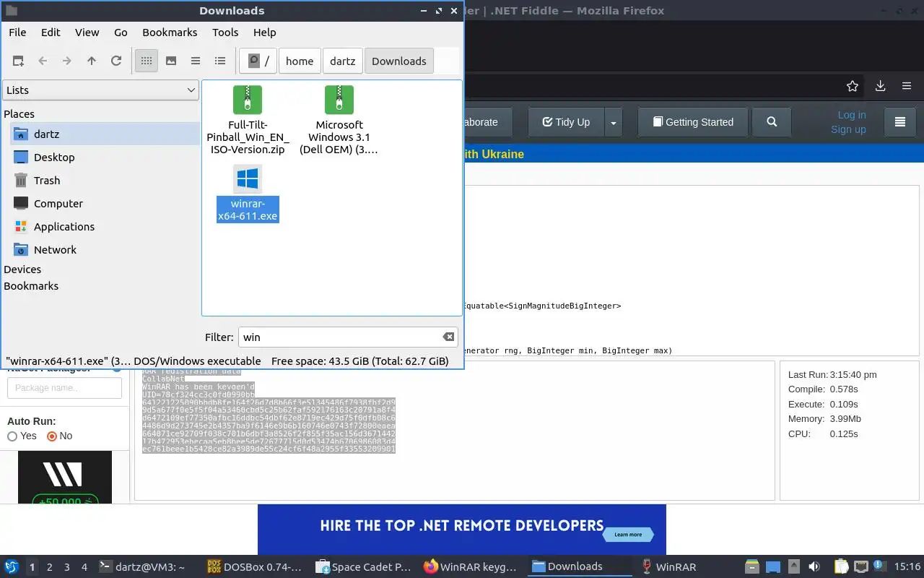
Task: Select Auto Run Yes radio button
Action: click(x=12, y=436)
